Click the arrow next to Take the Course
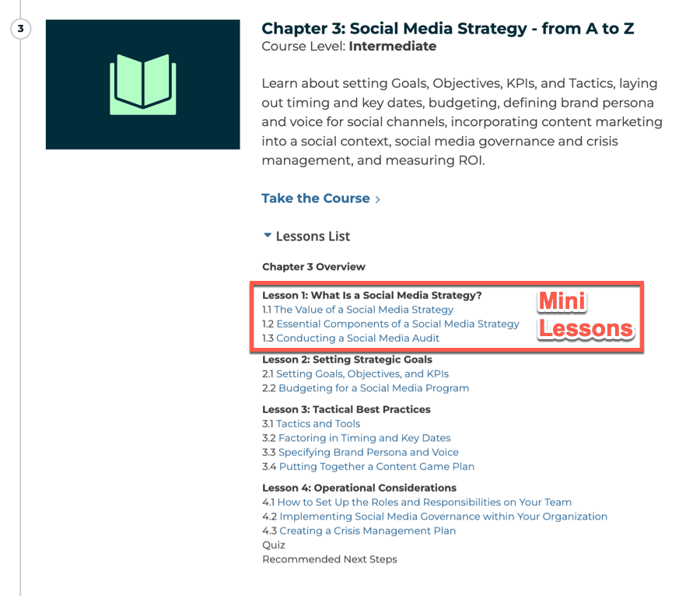This screenshot has width=700, height=596. click(378, 200)
